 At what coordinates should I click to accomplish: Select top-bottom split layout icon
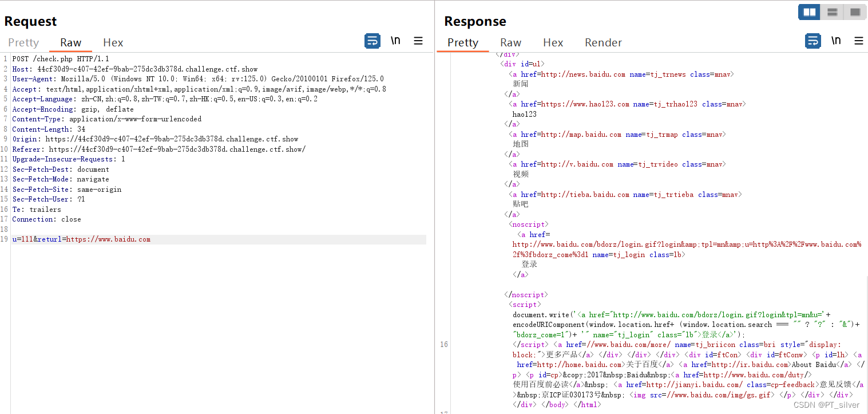click(833, 12)
